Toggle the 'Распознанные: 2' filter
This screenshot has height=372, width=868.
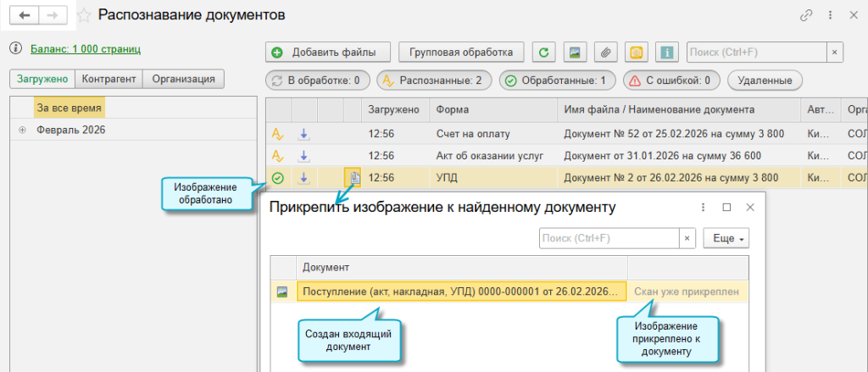(433, 81)
